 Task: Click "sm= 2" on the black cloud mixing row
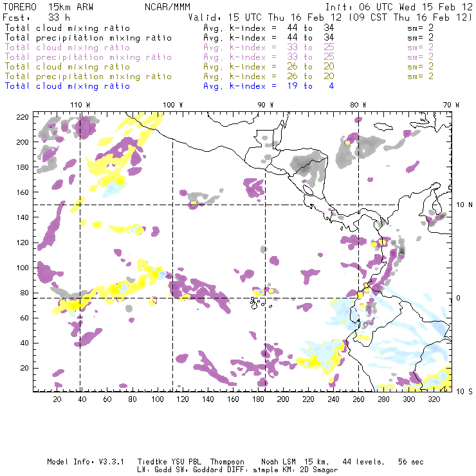421,28
